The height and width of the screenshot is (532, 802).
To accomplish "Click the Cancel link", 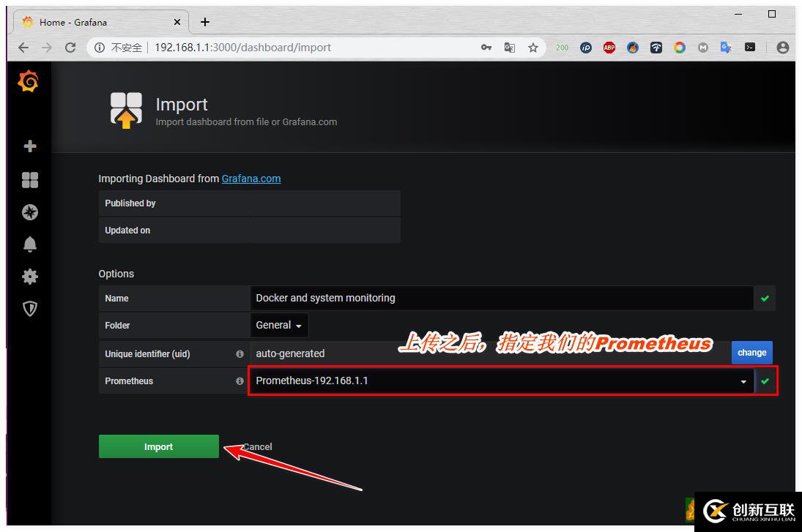I will (257, 446).
